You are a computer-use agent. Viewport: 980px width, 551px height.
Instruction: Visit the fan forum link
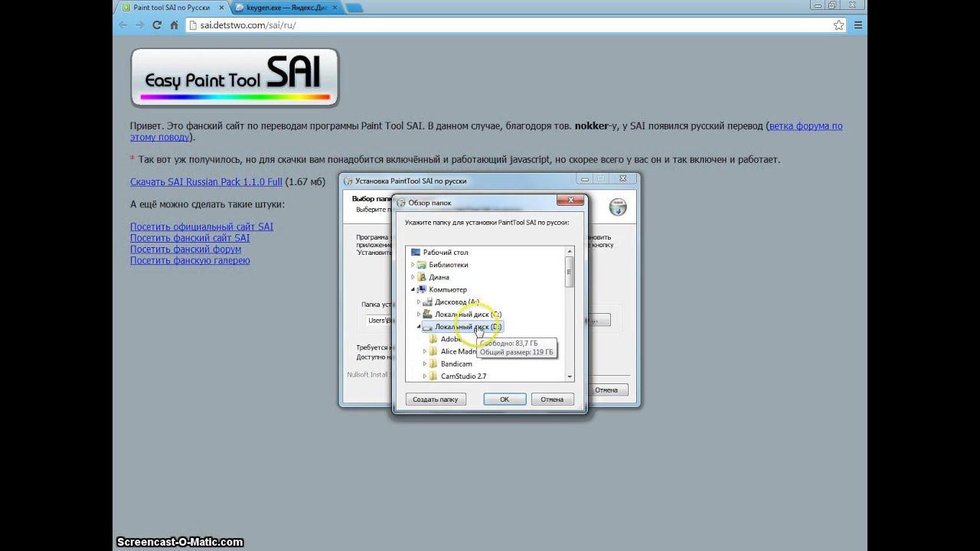185,249
